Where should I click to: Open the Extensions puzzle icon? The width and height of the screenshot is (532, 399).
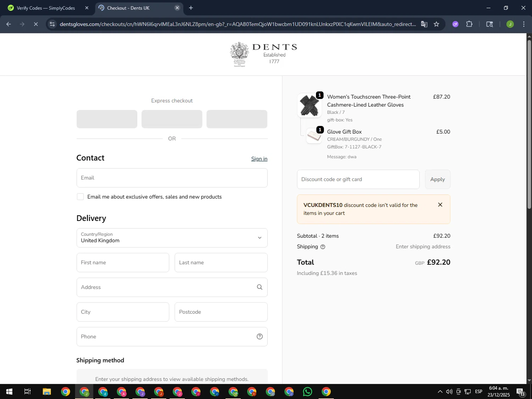click(x=469, y=24)
